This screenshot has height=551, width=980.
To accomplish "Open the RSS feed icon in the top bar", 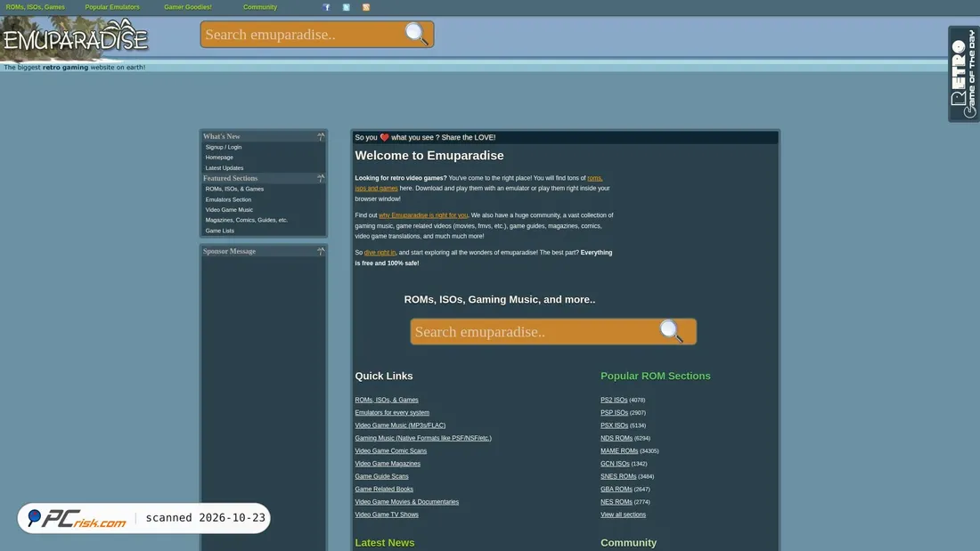I will pos(366,7).
